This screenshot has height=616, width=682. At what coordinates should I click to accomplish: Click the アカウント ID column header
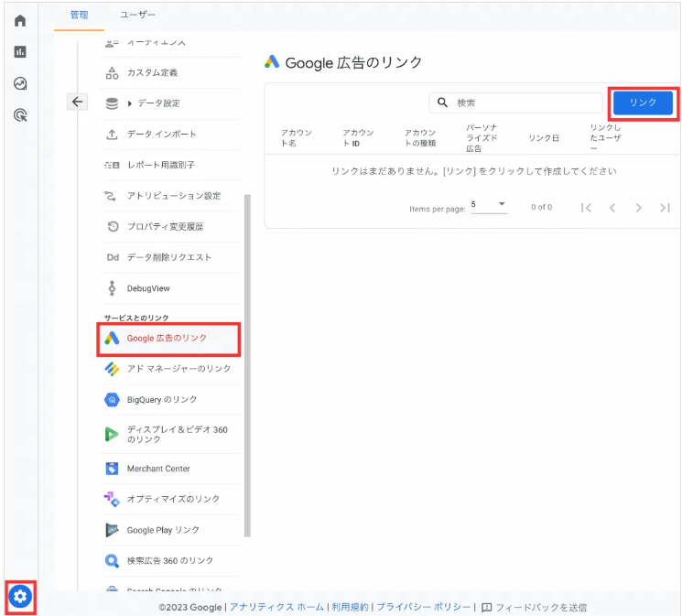(358, 138)
